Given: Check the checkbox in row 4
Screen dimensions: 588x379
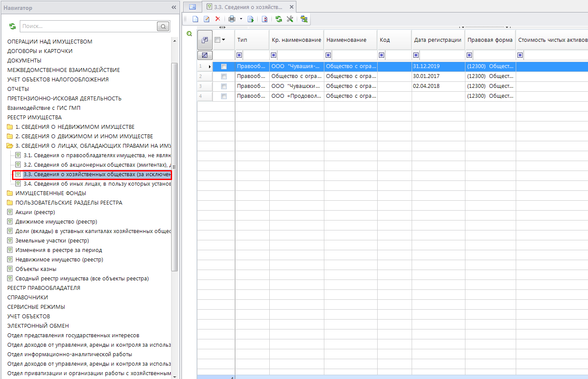Looking at the screenshot, I should click(224, 96).
